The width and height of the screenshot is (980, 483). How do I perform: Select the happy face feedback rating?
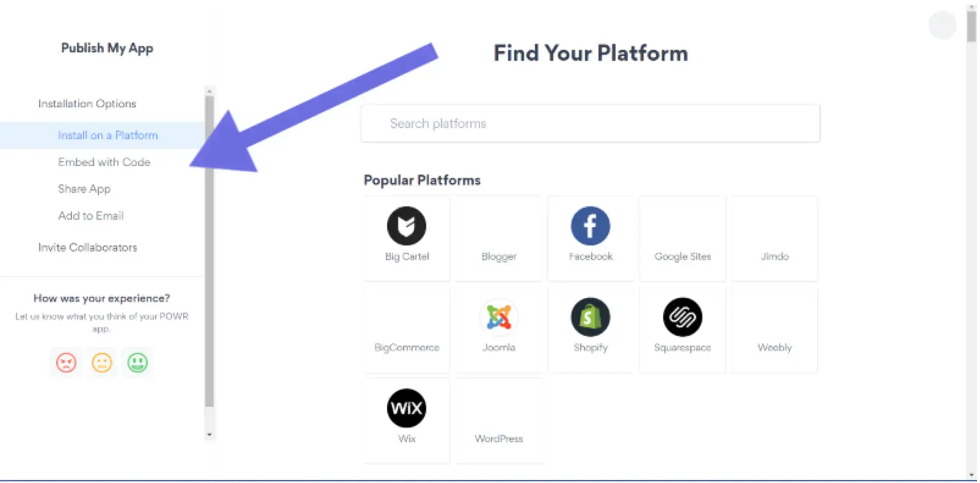point(137,363)
